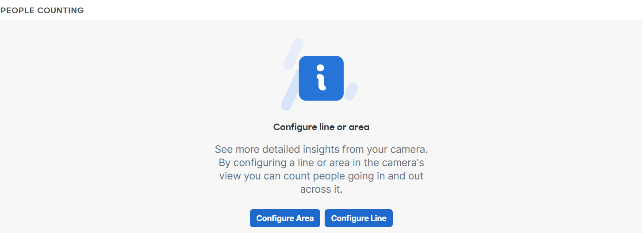Click the 'view you can count people' line

pos(321,176)
